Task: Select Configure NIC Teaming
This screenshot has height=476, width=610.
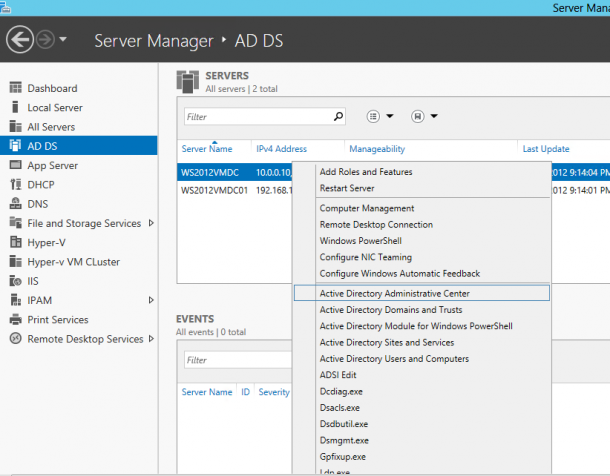Action: point(422,257)
